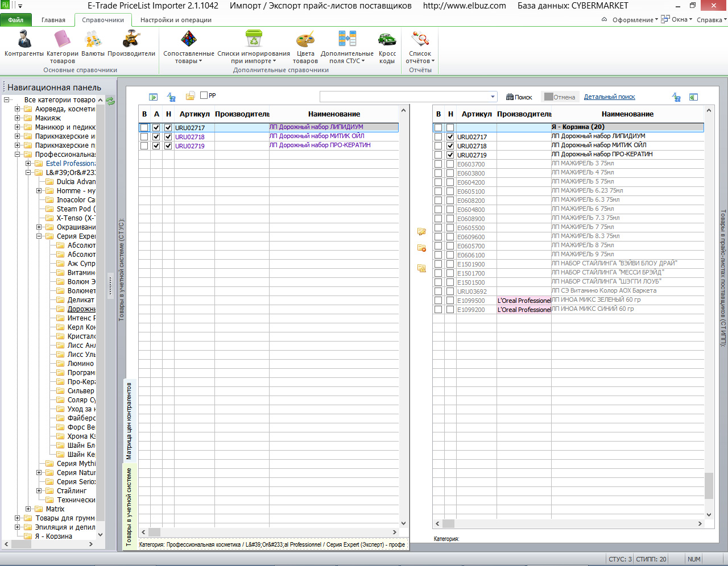The height and width of the screenshot is (566, 728).
Task: Open the Окна menu
Action: coord(677,19)
